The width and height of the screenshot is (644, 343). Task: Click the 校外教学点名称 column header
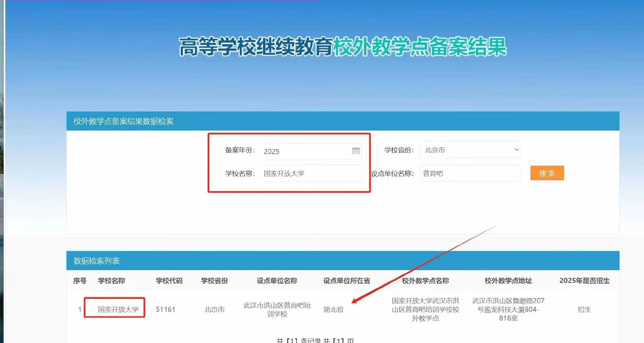click(x=425, y=281)
